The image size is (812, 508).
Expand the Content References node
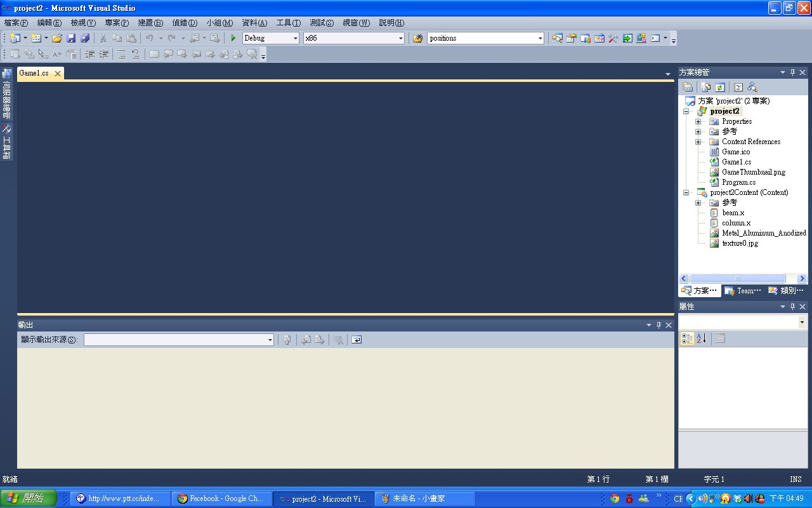pos(698,142)
